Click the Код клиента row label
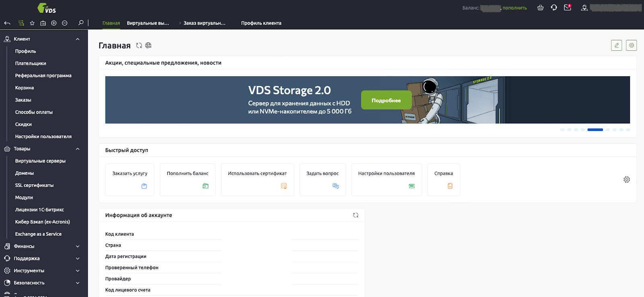The image size is (644, 297). click(x=120, y=234)
